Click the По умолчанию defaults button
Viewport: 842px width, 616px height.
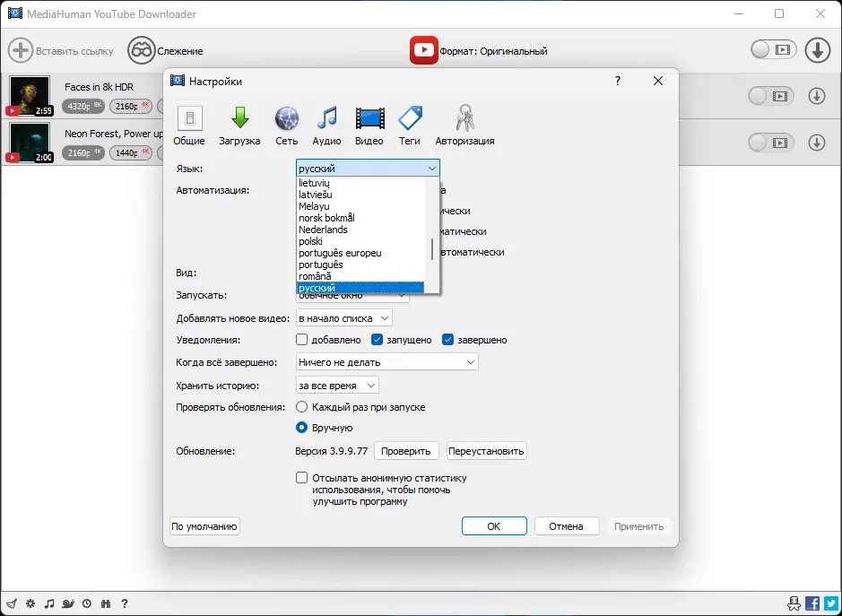coord(204,526)
